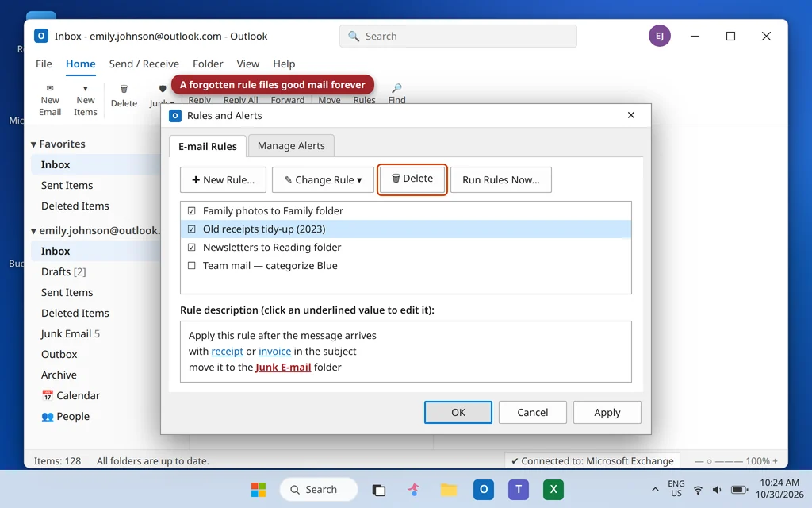812x508 pixels.
Task: Uncheck Old receipts tidy-up (2023) rule
Action: 192,229
